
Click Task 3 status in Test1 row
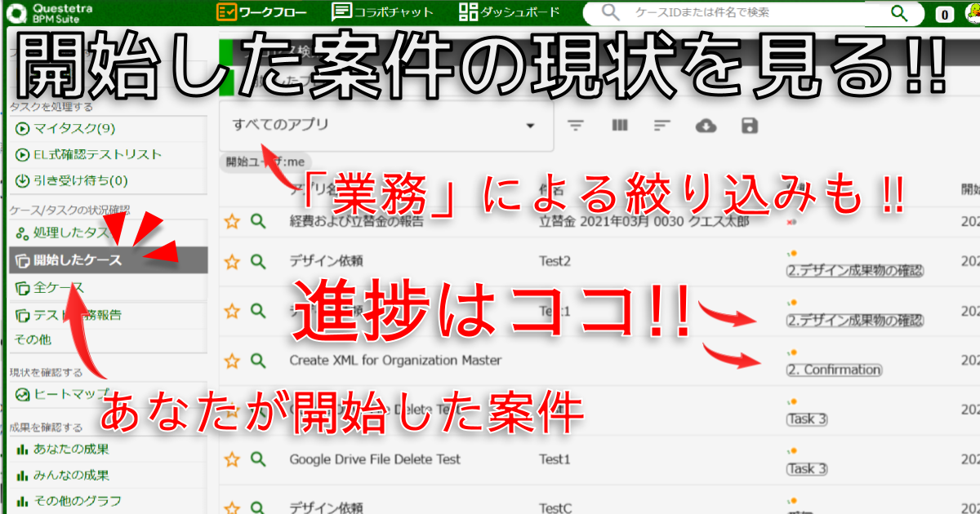pos(807,469)
